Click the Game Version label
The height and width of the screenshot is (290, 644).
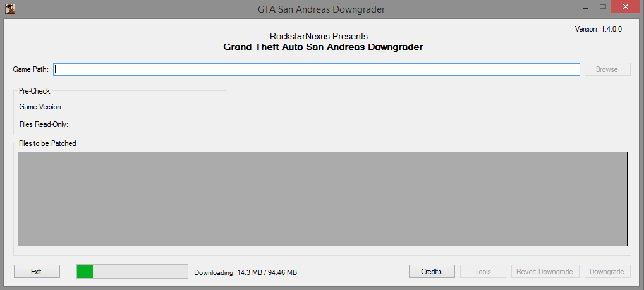(x=41, y=107)
